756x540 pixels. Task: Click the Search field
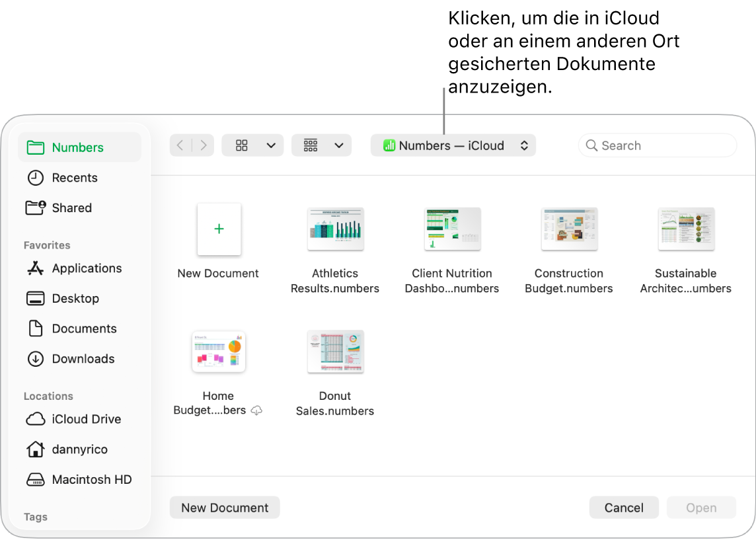(657, 145)
